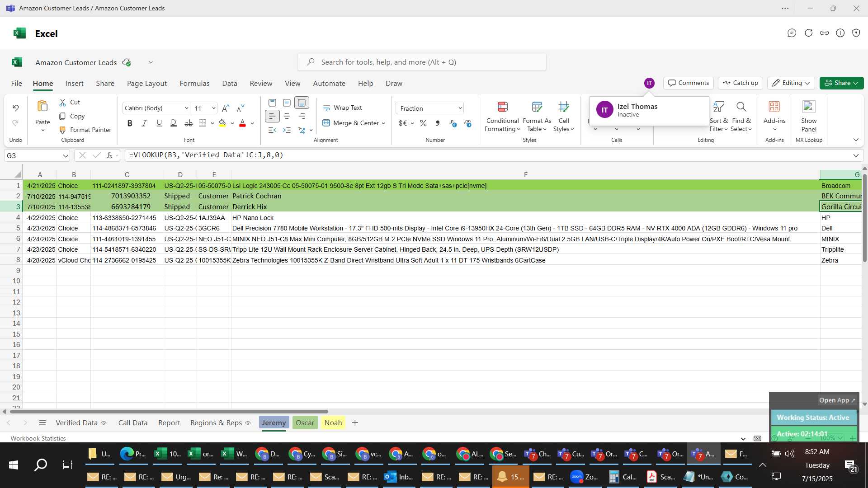Open the Fraction number format dropdown
The width and height of the screenshot is (868, 488).
pos(460,108)
